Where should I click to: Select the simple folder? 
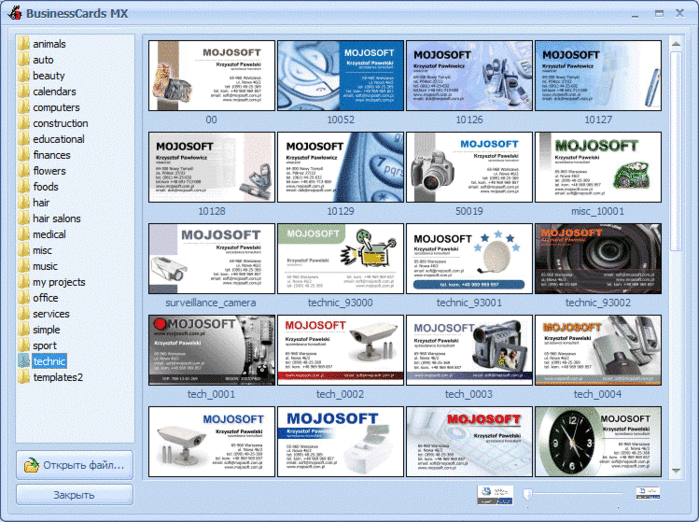coord(39,330)
